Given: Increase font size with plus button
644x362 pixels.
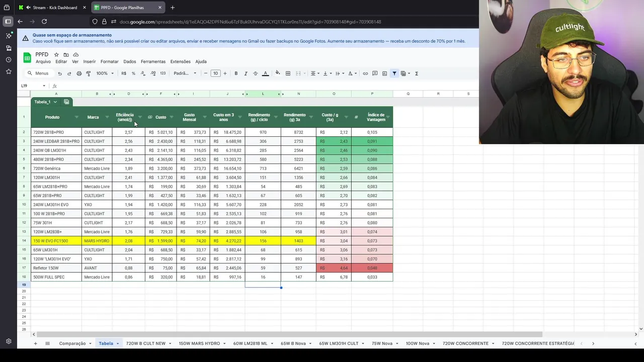Looking at the screenshot, I should coord(225,73).
